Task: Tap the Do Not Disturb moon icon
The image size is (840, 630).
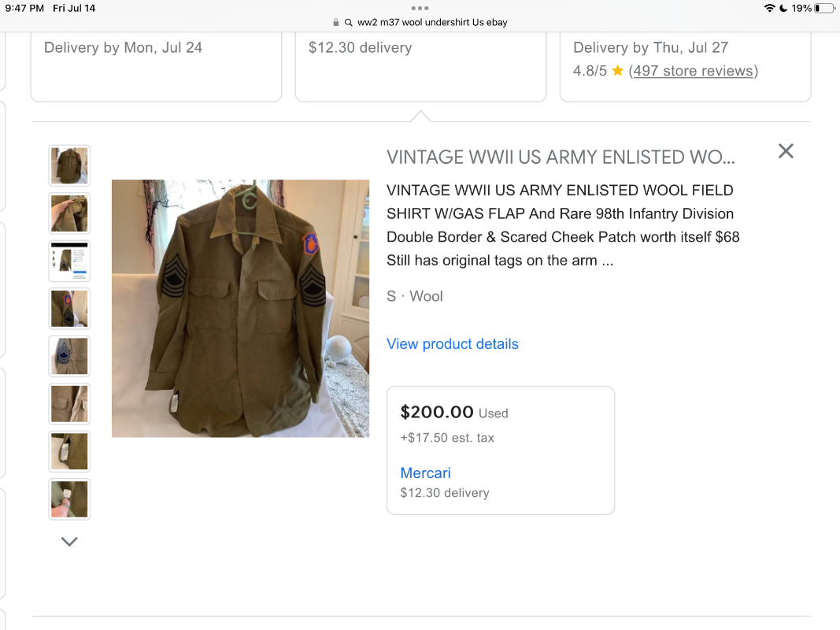Action: [784, 8]
